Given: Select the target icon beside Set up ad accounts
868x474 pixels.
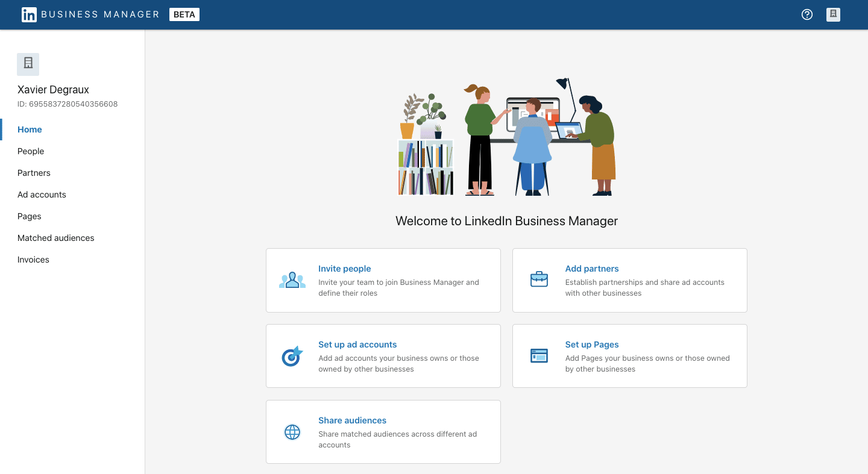Looking at the screenshot, I should point(292,356).
